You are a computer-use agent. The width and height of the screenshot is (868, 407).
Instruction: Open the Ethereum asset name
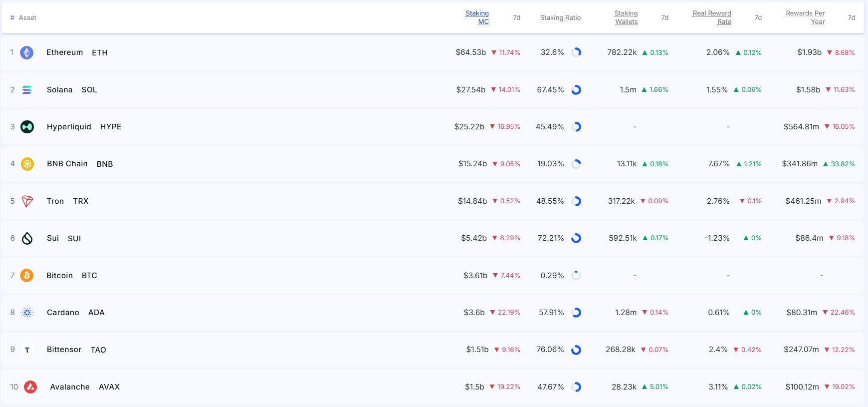[x=65, y=52]
